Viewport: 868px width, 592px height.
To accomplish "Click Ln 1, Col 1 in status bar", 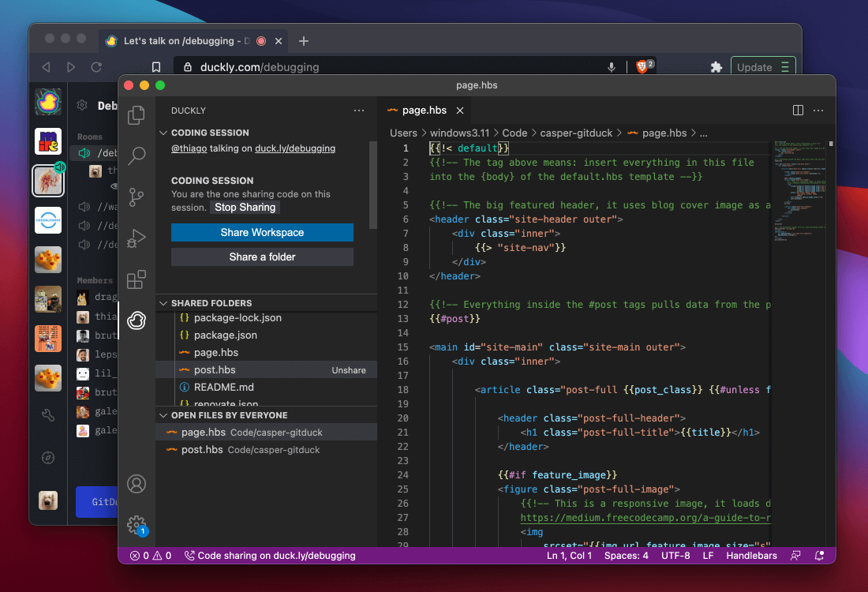I will 569,556.
